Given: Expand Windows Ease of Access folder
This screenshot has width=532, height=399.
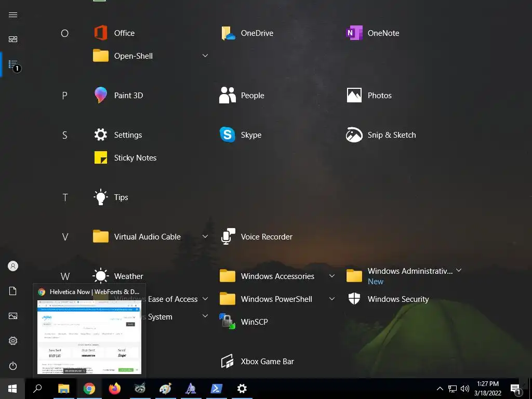Looking at the screenshot, I should tap(205, 299).
